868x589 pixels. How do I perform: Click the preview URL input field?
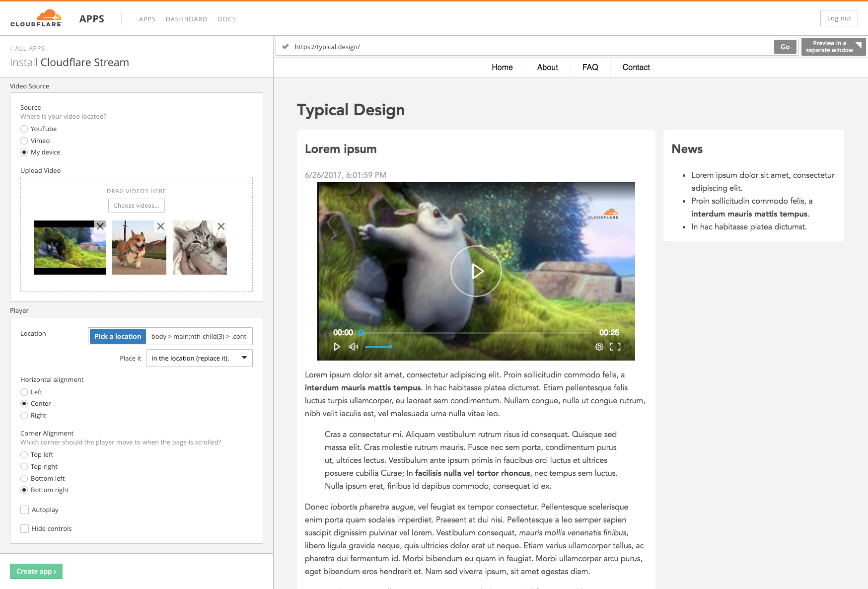click(532, 47)
